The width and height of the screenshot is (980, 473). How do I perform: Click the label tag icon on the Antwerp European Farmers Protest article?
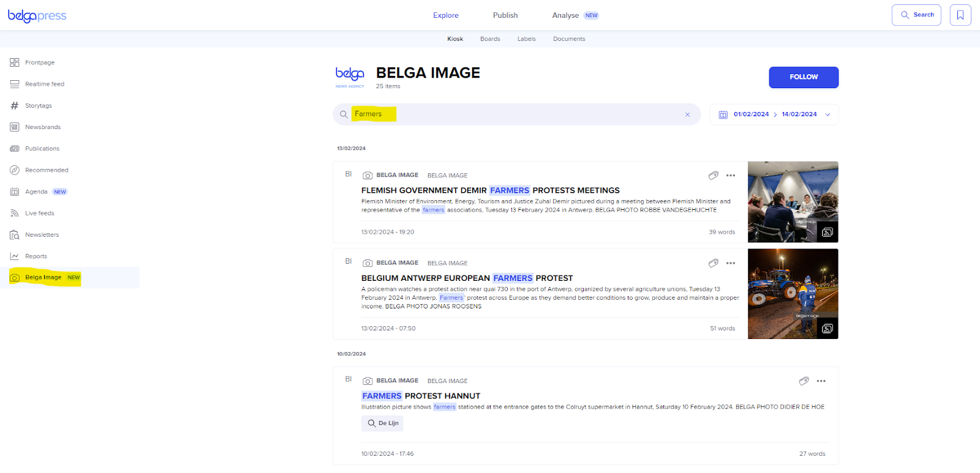714,263
